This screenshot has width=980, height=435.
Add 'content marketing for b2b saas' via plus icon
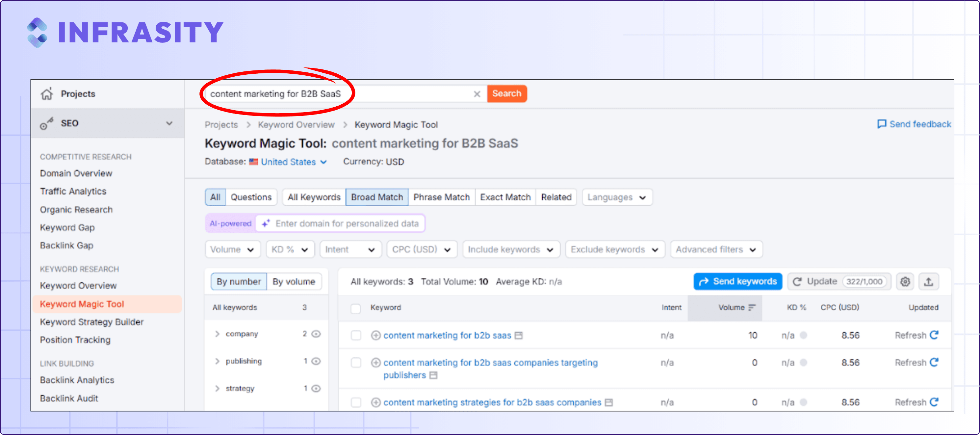(x=375, y=335)
